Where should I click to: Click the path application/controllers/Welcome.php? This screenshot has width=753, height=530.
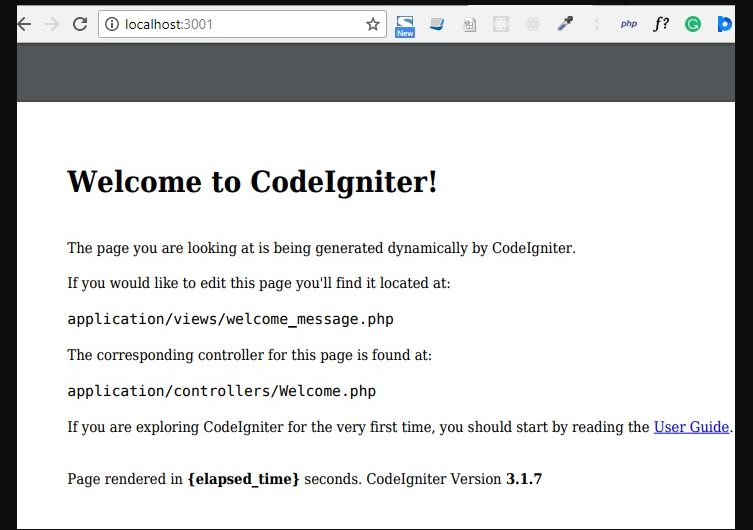221,391
